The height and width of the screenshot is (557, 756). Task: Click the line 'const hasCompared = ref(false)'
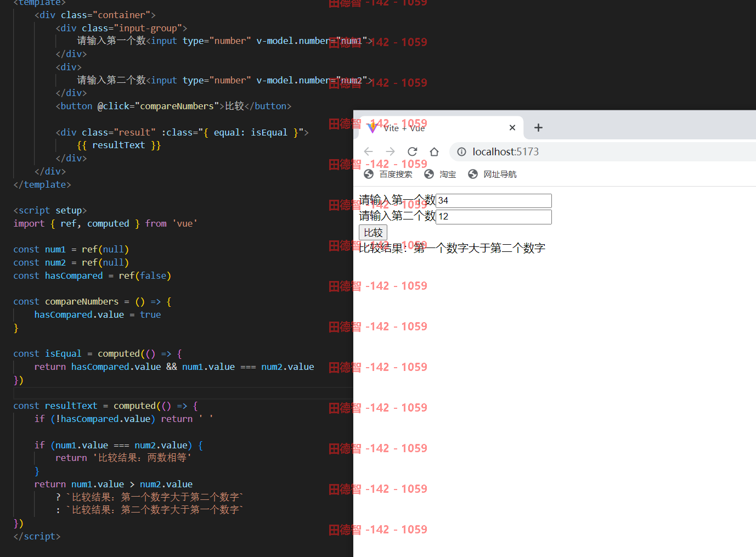click(x=92, y=275)
